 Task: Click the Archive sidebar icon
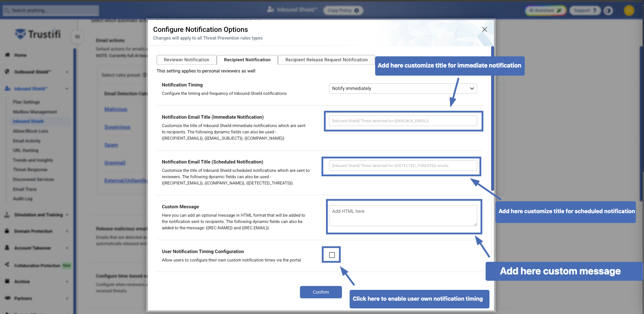[x=7, y=281]
